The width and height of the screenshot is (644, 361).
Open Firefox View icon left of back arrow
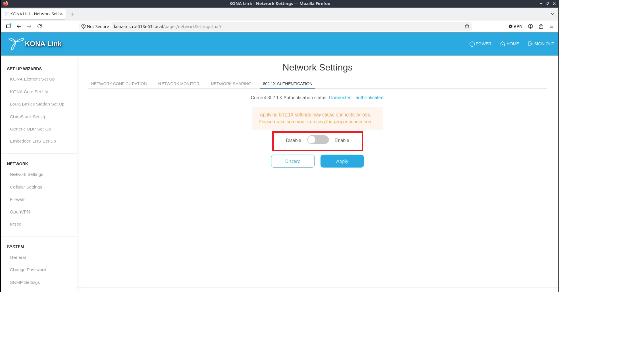(8, 26)
